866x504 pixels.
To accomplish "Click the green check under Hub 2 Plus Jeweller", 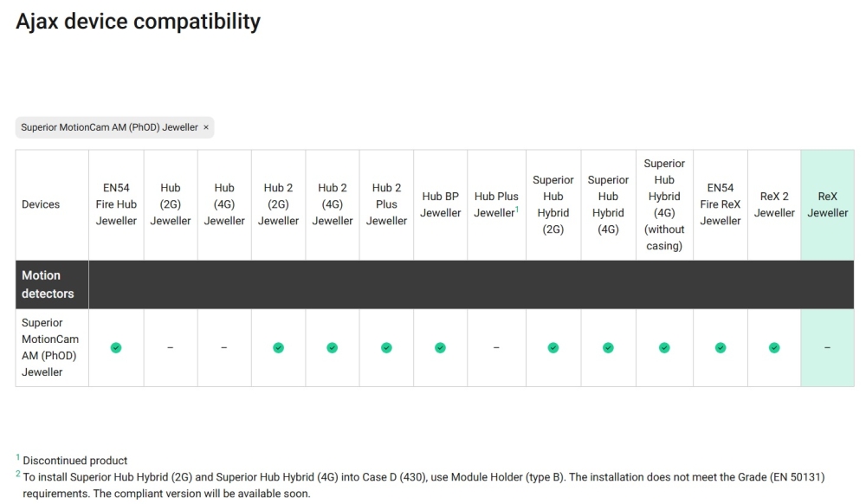I will [x=386, y=347].
